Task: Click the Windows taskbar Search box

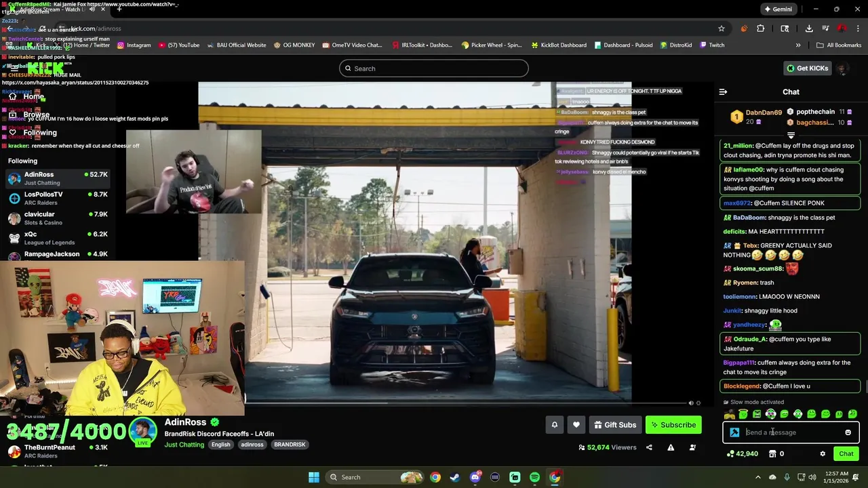Action: coord(376,477)
